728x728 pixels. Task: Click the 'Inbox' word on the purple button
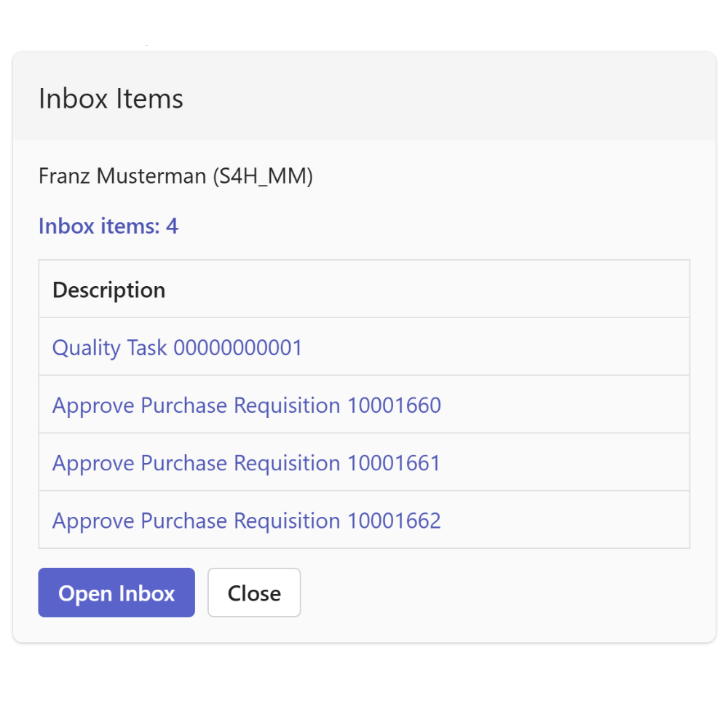(x=147, y=593)
